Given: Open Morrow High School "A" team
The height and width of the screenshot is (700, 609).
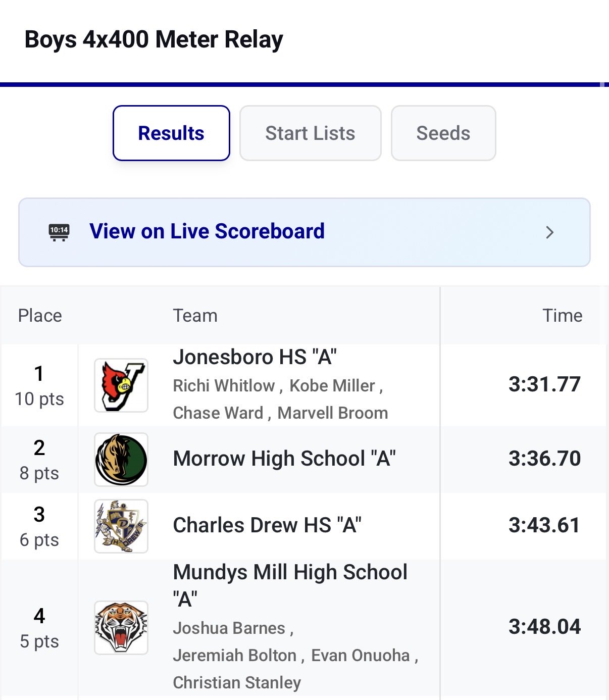Looking at the screenshot, I should coord(284,459).
